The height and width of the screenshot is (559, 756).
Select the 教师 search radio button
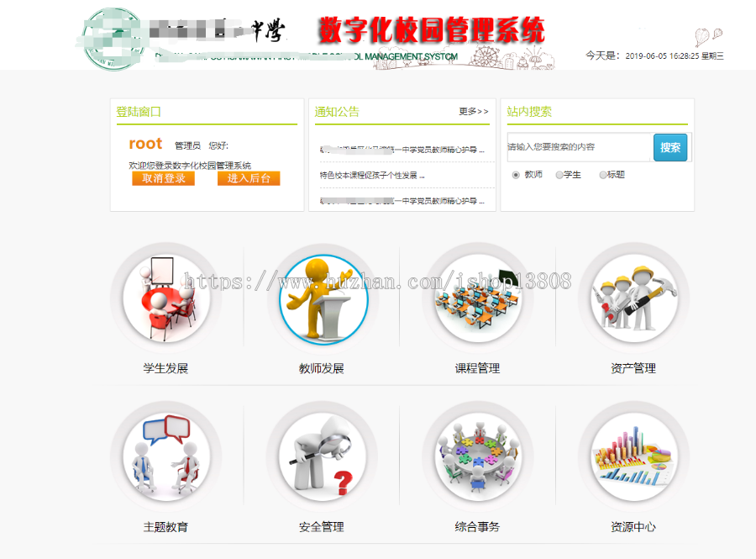coord(516,175)
